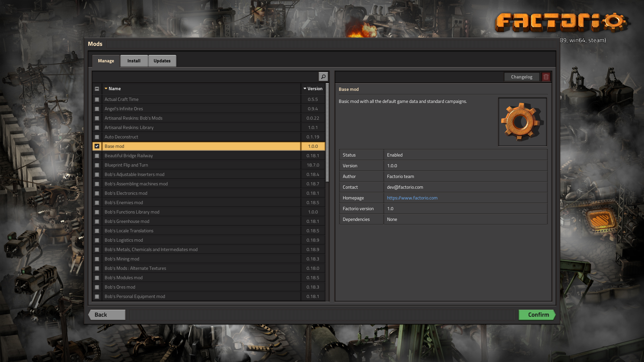Toggle the select-all checkbox in the list header
The width and height of the screenshot is (644, 362).
point(97,89)
